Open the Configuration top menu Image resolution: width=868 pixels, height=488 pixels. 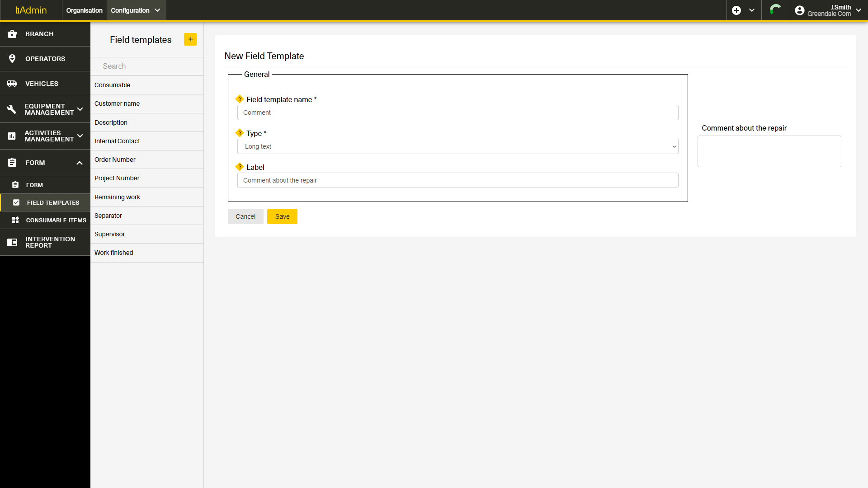tap(136, 10)
